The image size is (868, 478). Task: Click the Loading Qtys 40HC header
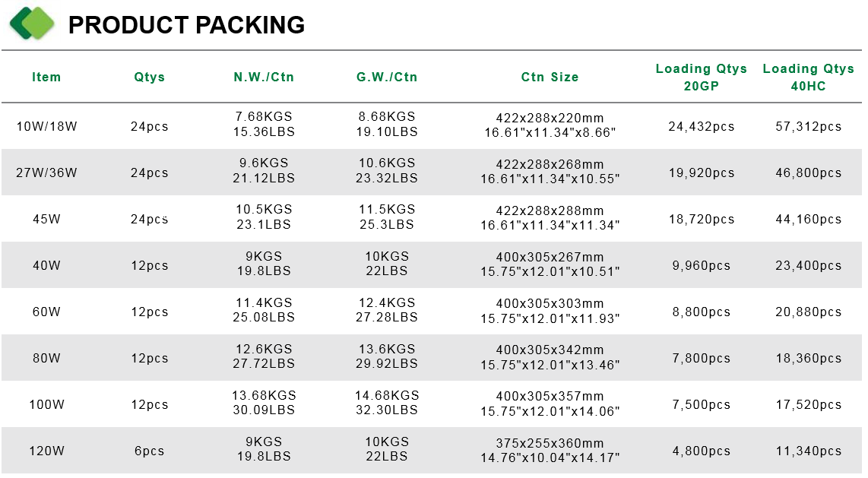pyautogui.click(x=808, y=77)
